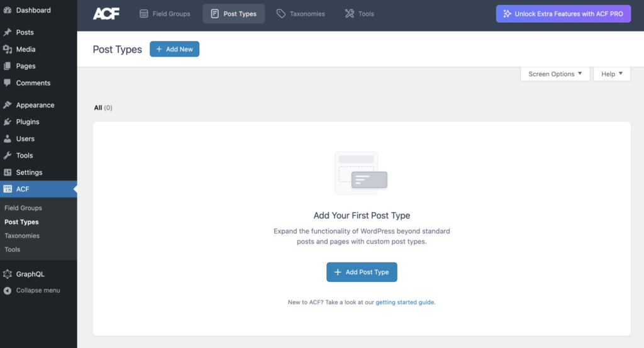This screenshot has height=348, width=644.
Task: Select the All filter link
Action: pyautogui.click(x=98, y=108)
